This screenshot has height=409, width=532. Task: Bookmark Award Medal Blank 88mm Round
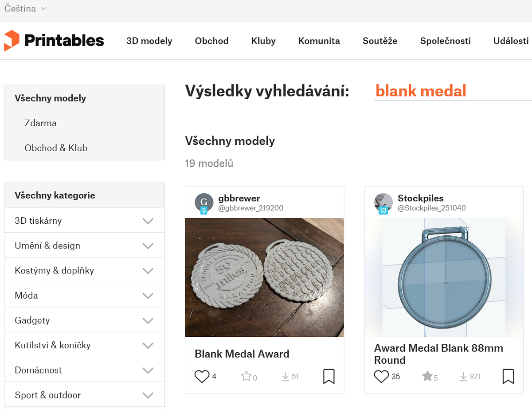(508, 377)
